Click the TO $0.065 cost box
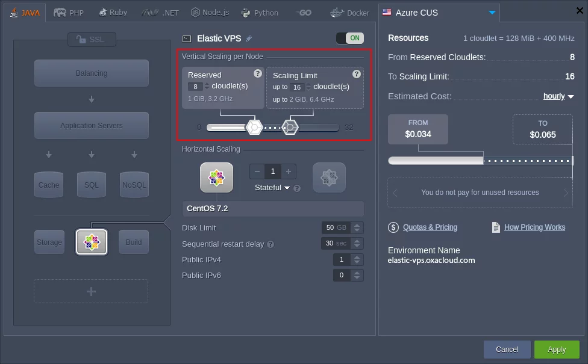The width and height of the screenshot is (588, 364). 543,129
